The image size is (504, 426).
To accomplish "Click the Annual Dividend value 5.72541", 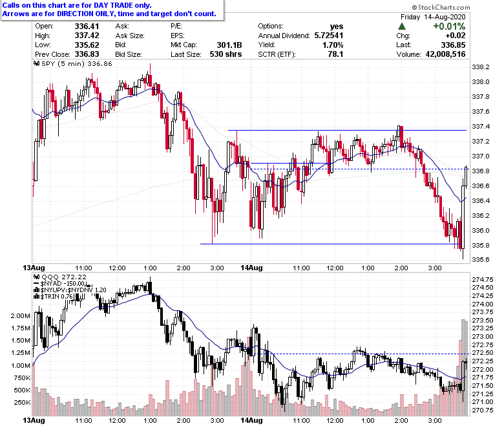I will tap(329, 36).
